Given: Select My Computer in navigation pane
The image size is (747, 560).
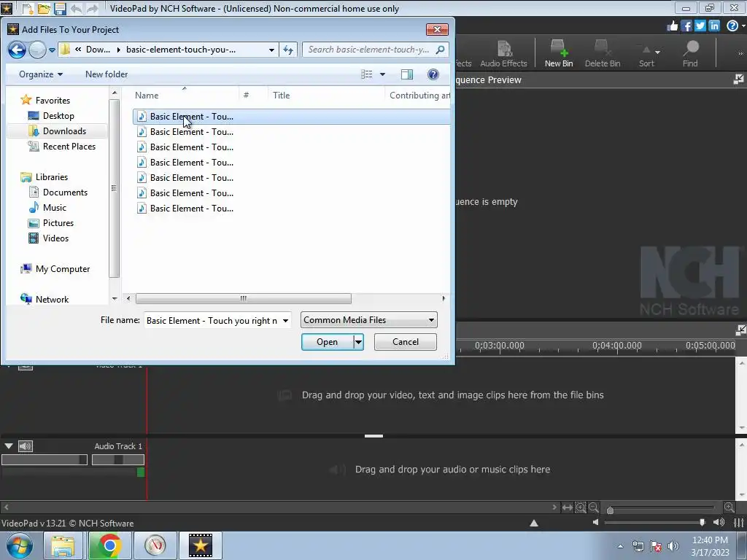Looking at the screenshot, I should coord(63,269).
